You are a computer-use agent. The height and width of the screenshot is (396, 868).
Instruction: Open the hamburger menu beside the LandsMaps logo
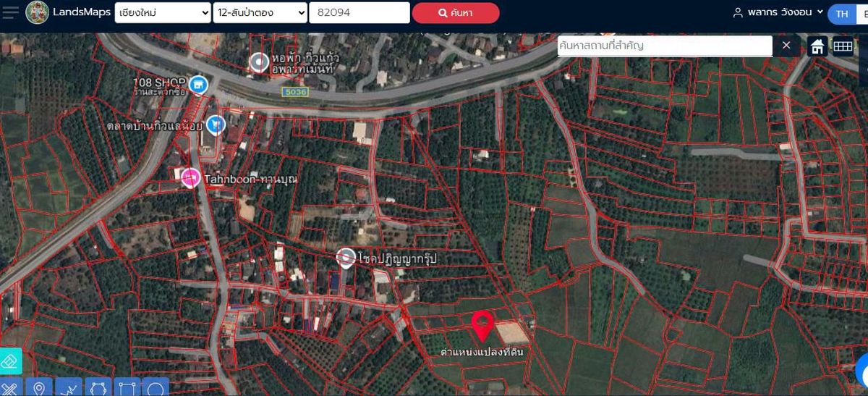(11, 12)
